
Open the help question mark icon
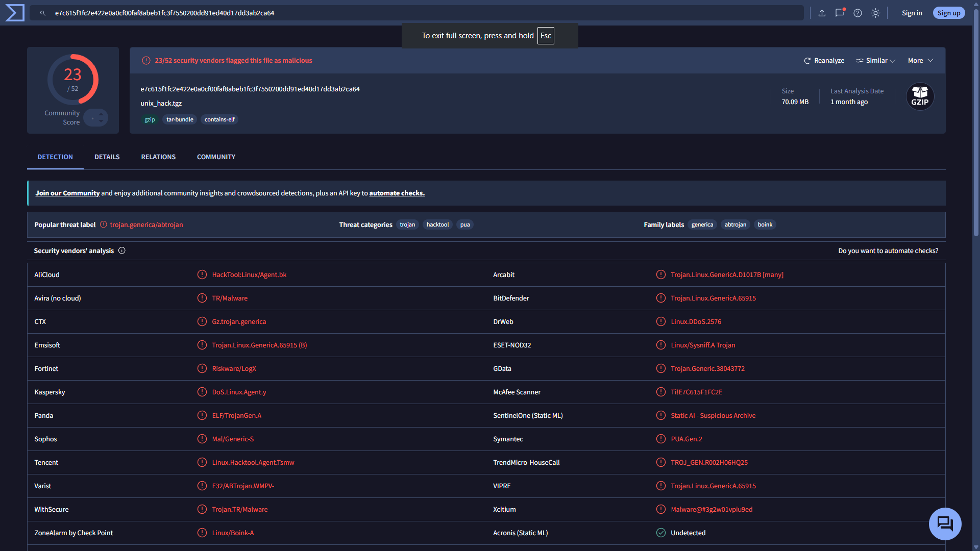tap(857, 13)
